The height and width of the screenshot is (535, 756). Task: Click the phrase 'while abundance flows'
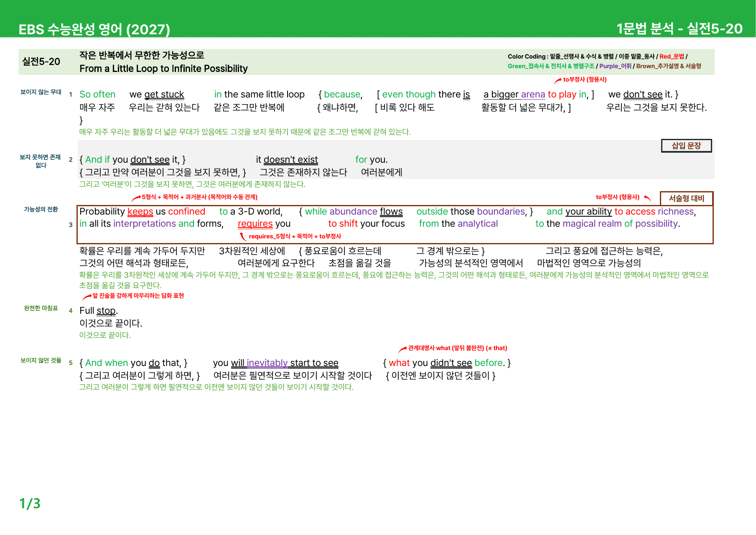[x=354, y=212]
